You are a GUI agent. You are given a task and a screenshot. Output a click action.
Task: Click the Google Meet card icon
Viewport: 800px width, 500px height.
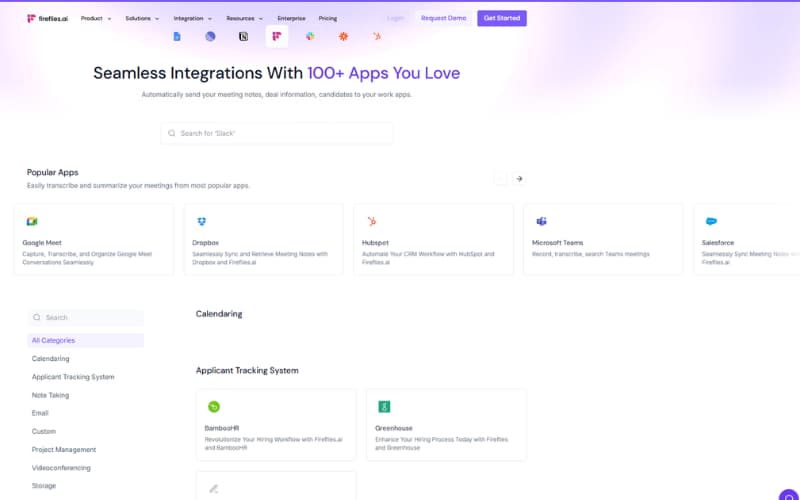(x=32, y=221)
